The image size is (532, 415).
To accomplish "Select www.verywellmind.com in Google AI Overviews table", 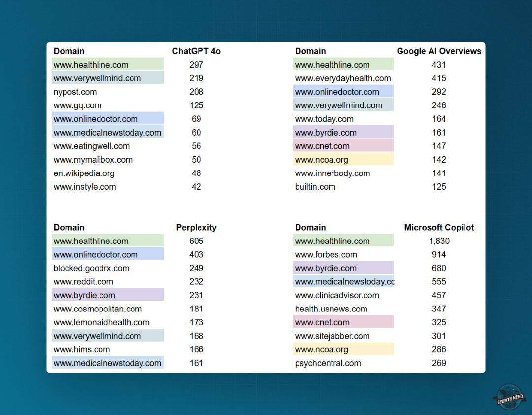I will pyautogui.click(x=343, y=105).
